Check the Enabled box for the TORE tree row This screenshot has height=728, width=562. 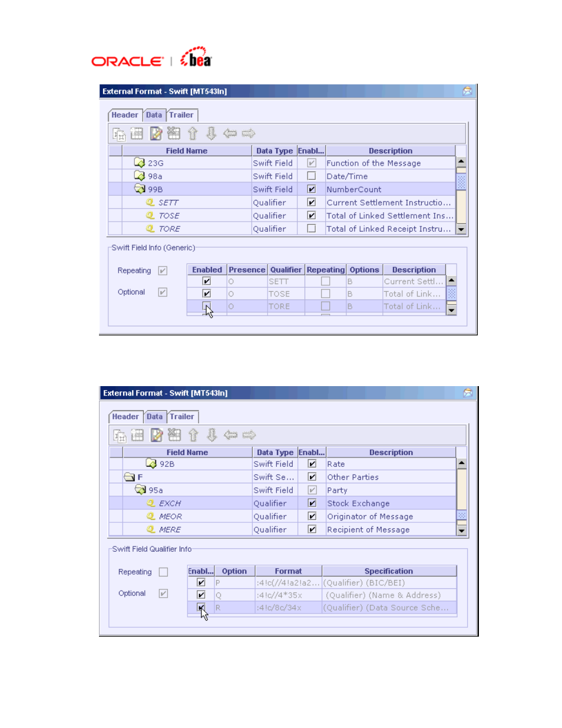(312, 228)
